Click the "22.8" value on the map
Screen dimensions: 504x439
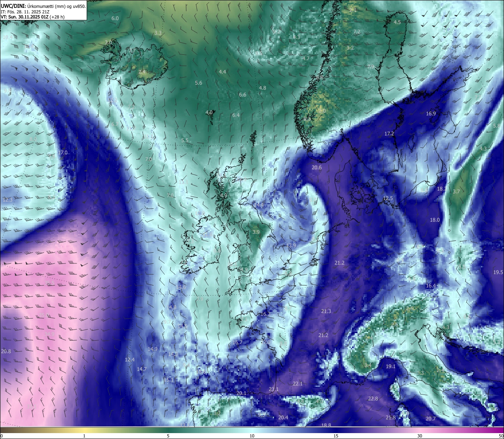[373, 399]
